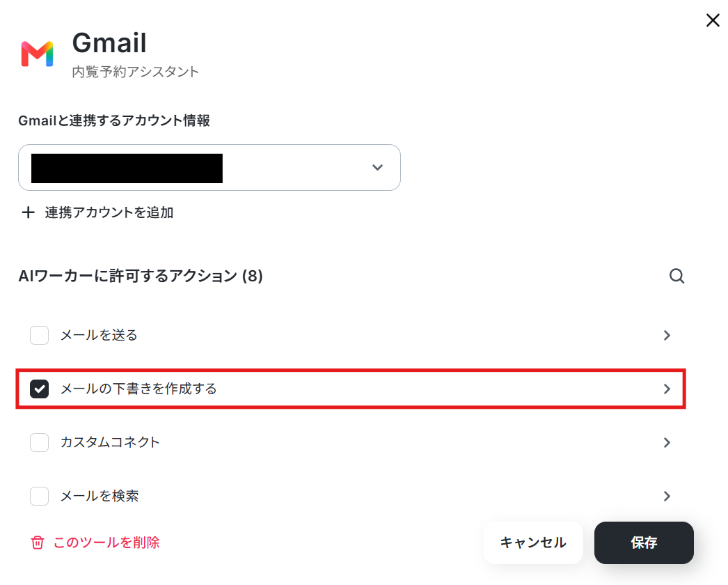This screenshot has width=728, height=585.
Task: Click the trash icon for tool deletion
Action: coord(38,543)
